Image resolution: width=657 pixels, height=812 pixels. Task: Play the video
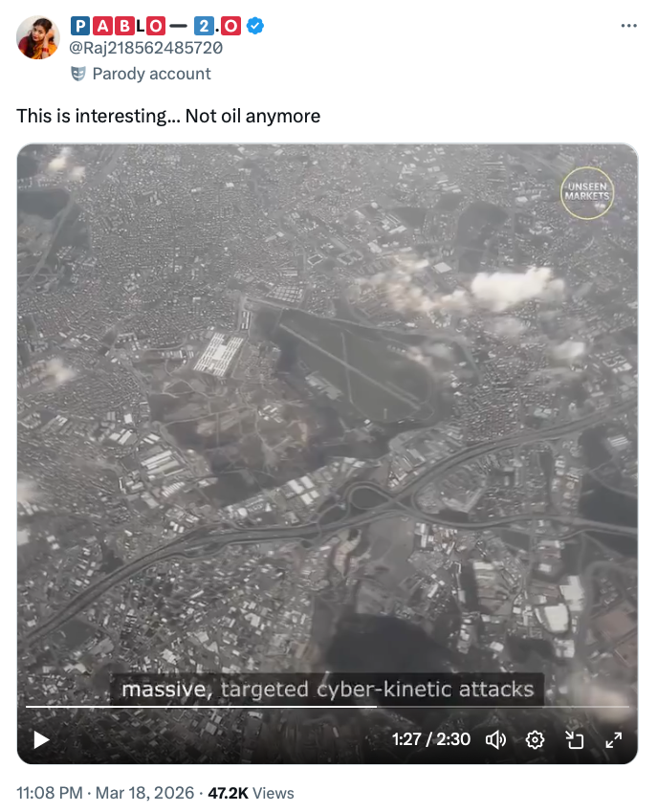click(x=41, y=739)
